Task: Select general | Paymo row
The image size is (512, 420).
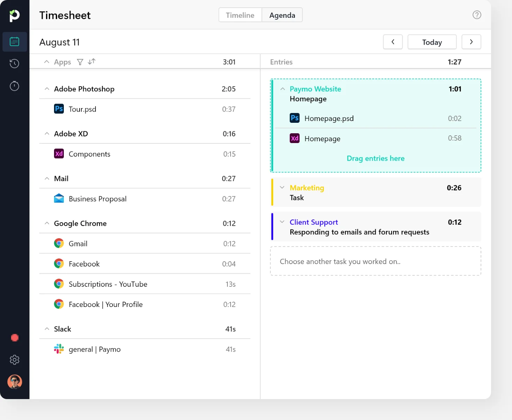Action: pos(145,349)
